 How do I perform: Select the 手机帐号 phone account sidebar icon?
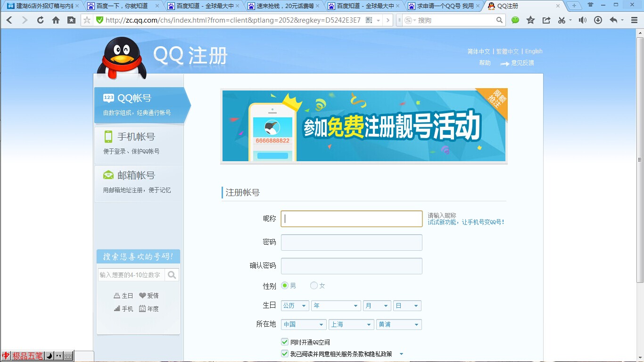pos(107,136)
